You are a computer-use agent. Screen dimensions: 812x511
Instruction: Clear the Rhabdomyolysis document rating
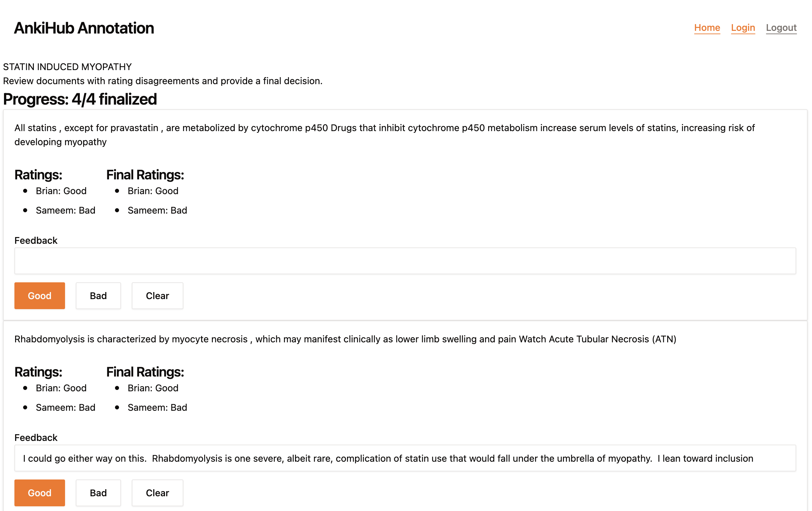click(x=157, y=493)
